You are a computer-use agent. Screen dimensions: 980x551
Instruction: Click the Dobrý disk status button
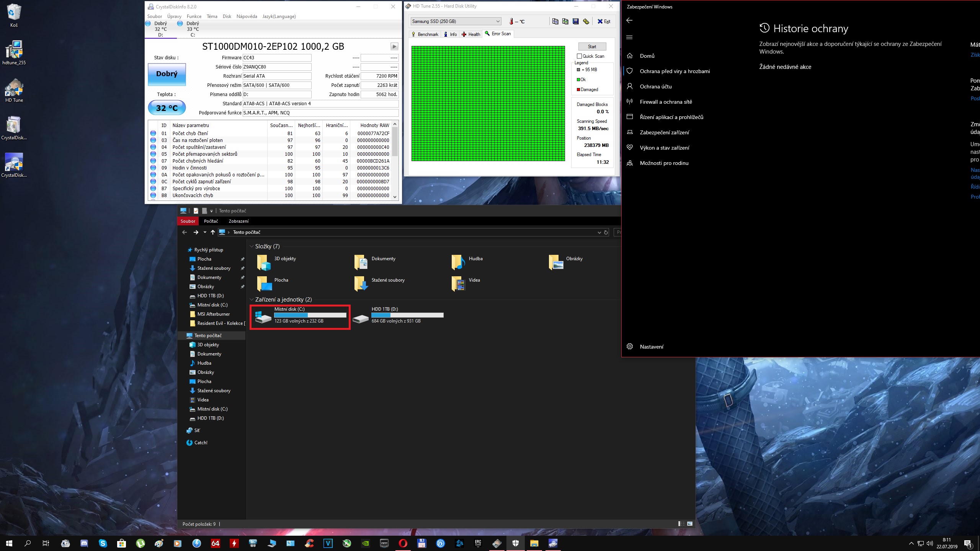[167, 74]
